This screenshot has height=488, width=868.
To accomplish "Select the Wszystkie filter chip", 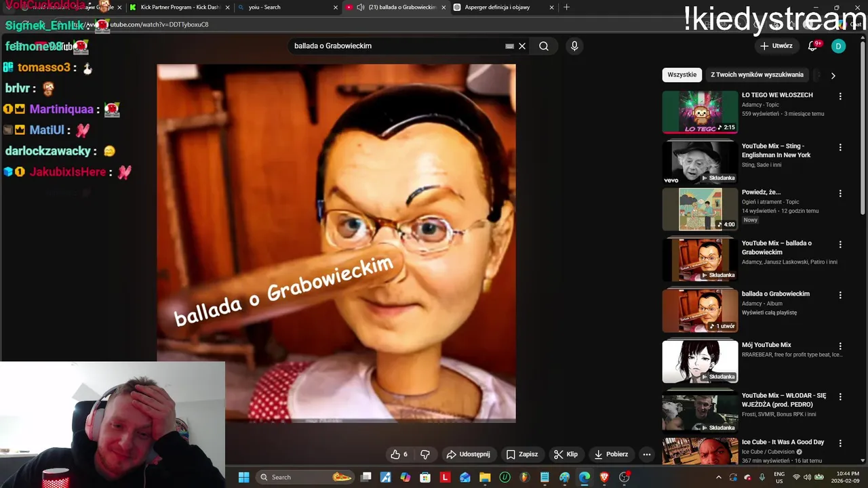I will 682,75.
